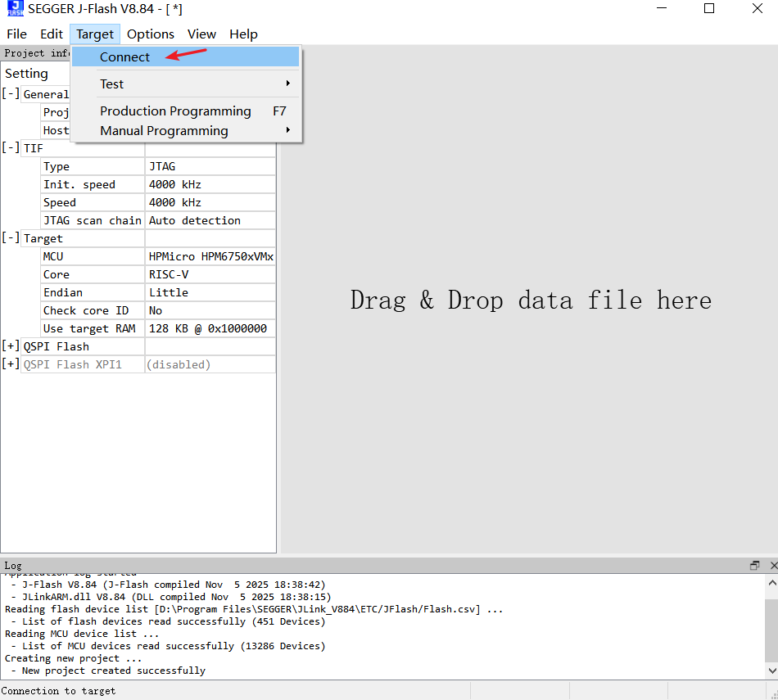Screen dimensions: 778x700
Task: Click the Flash.csv device list log line
Action: pyautogui.click(x=254, y=609)
